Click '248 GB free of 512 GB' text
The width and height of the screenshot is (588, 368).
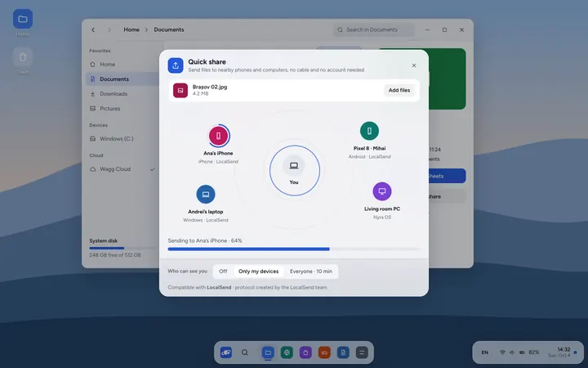tap(115, 255)
